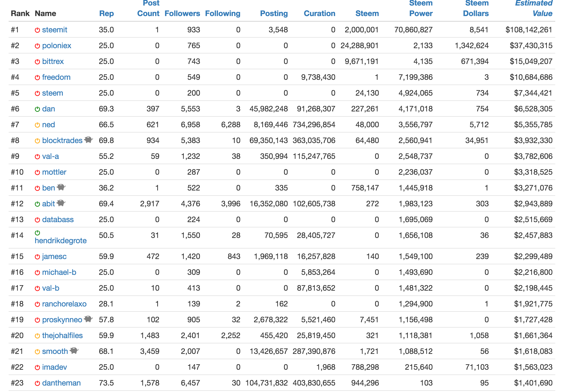Open the ned account link

(x=49, y=125)
